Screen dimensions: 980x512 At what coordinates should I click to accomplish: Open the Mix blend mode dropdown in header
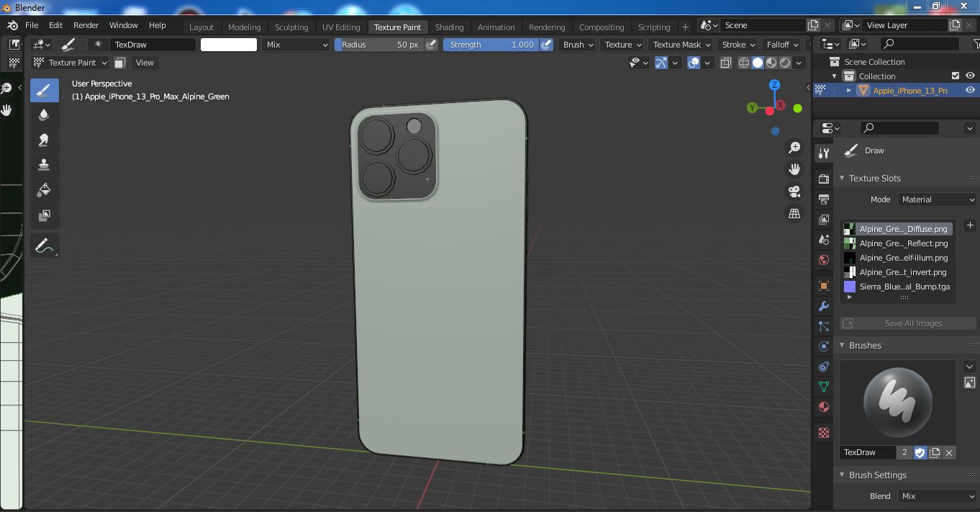click(x=296, y=45)
